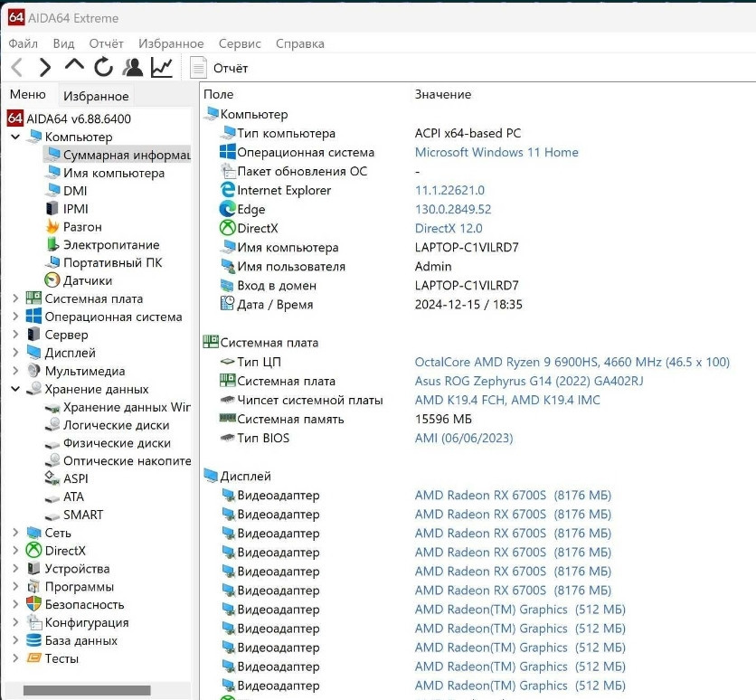The width and height of the screenshot is (756, 700).
Task: Expand the Сеть tree node
Action: pyautogui.click(x=15, y=533)
